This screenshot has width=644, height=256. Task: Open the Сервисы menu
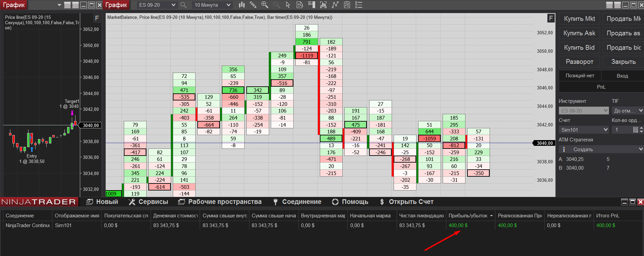coord(148,202)
